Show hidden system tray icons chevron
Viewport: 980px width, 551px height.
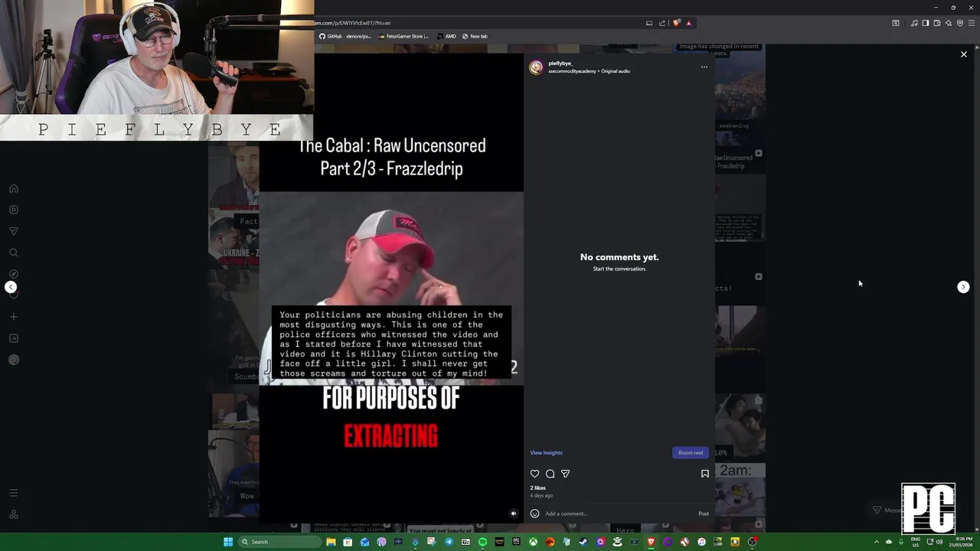(x=877, y=542)
